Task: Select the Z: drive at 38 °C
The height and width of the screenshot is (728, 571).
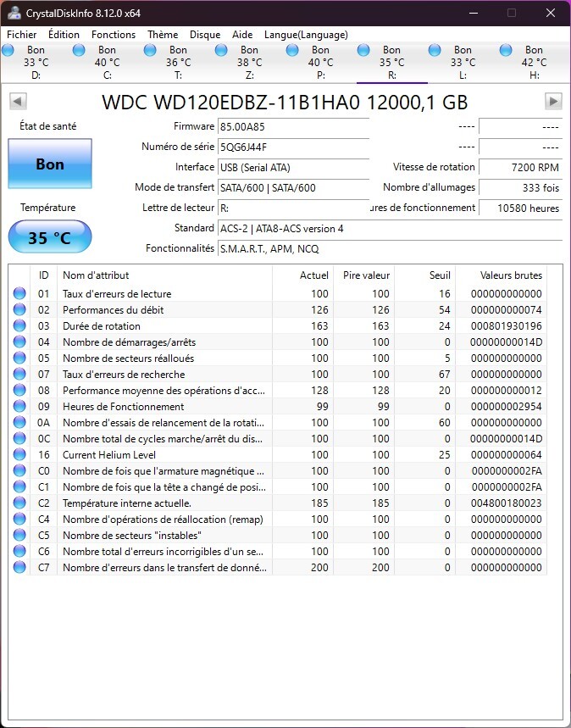Action: (249, 62)
